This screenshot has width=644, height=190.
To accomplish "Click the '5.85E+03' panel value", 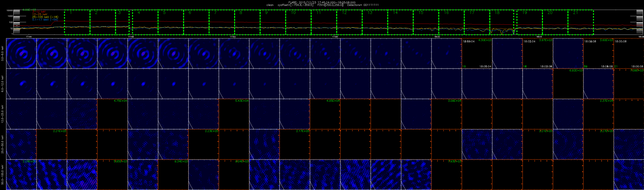I will tap(120, 161).
